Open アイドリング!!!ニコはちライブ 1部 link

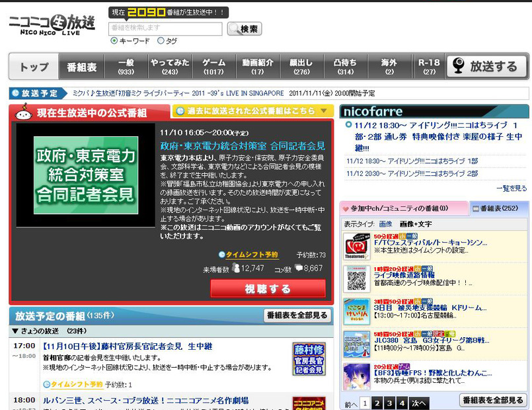(412, 161)
